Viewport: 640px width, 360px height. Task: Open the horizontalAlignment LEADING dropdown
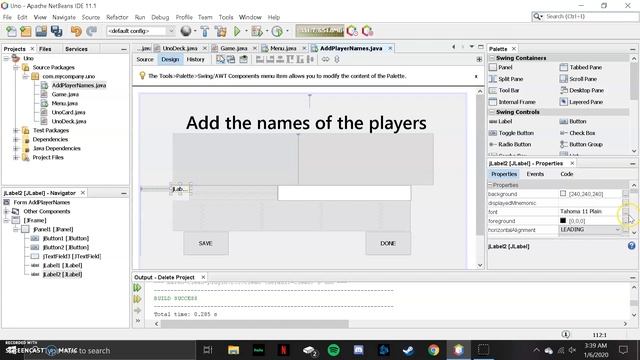tap(590, 230)
